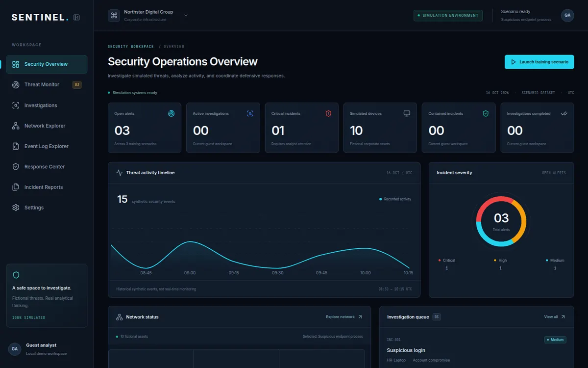Click Scenario ready status text
Screen dimensions: 588x368
tap(515, 12)
